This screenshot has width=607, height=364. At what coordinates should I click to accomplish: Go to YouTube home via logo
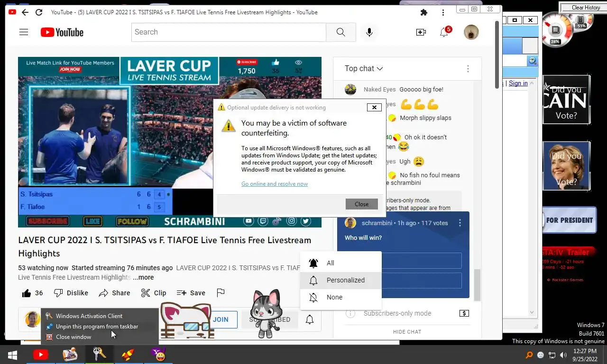pos(62,32)
